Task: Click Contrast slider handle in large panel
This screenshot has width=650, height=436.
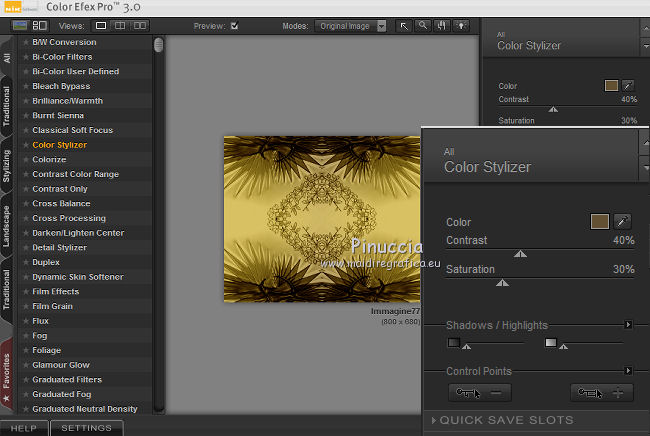Action: (520, 254)
